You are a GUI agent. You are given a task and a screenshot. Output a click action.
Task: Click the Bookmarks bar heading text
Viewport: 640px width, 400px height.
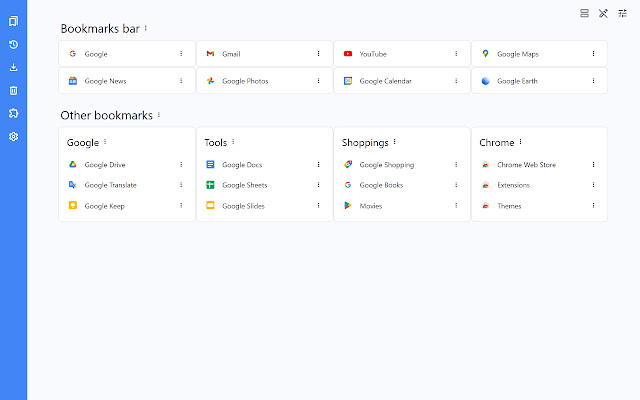100,29
